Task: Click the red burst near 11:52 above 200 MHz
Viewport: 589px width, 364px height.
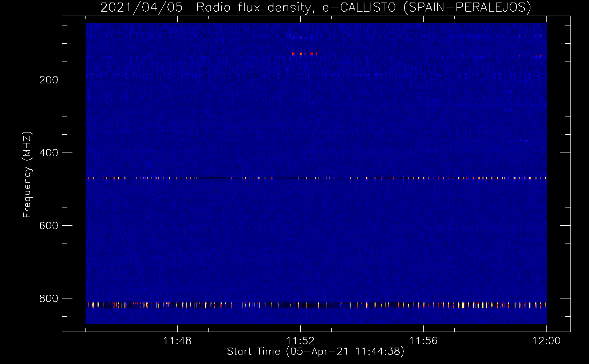Action: [305, 54]
